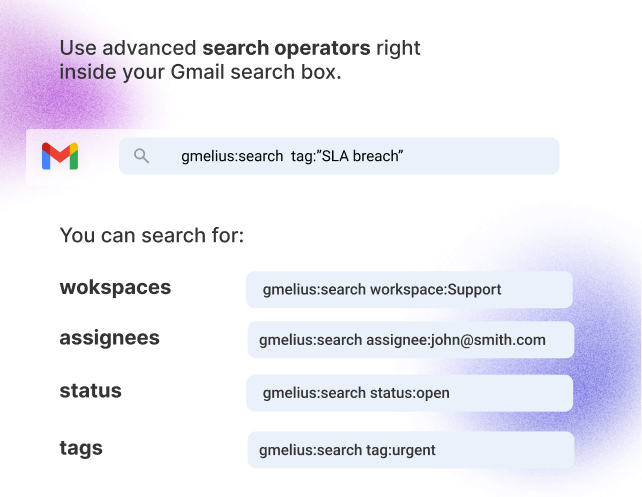Select the workspace:Support search example field

[409, 289]
